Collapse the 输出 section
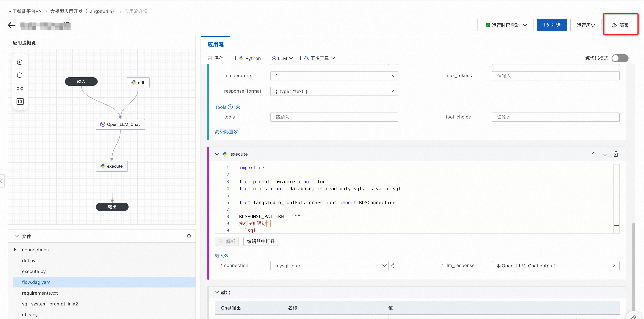This screenshot has height=319, width=644. coord(217,292)
